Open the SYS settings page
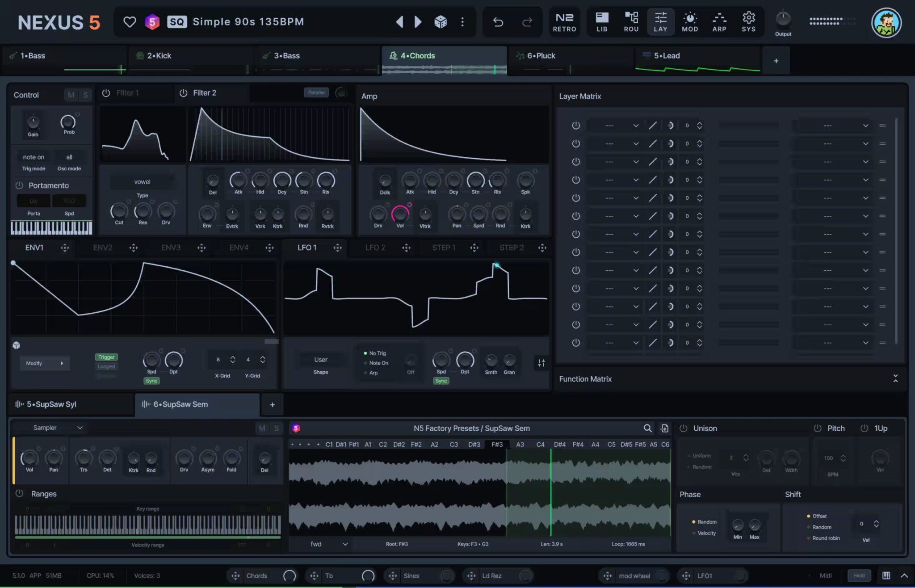The width and height of the screenshot is (915, 588). click(748, 21)
